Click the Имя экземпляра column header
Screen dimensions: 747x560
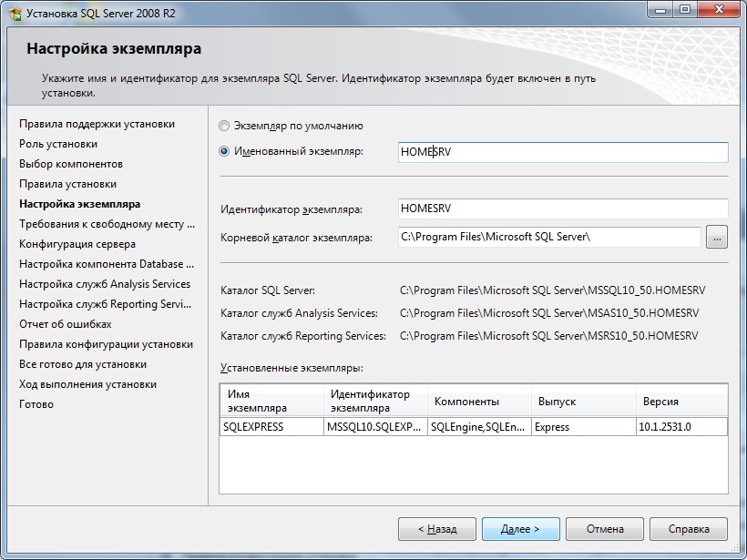coord(271,401)
